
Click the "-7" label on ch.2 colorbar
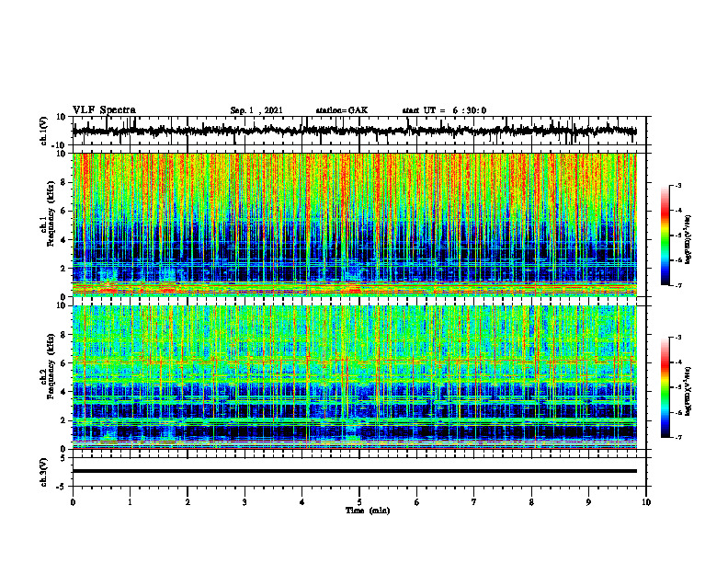[x=678, y=437]
